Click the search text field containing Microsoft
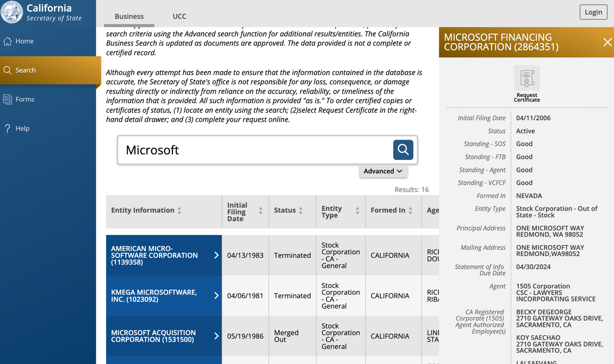 (255, 150)
